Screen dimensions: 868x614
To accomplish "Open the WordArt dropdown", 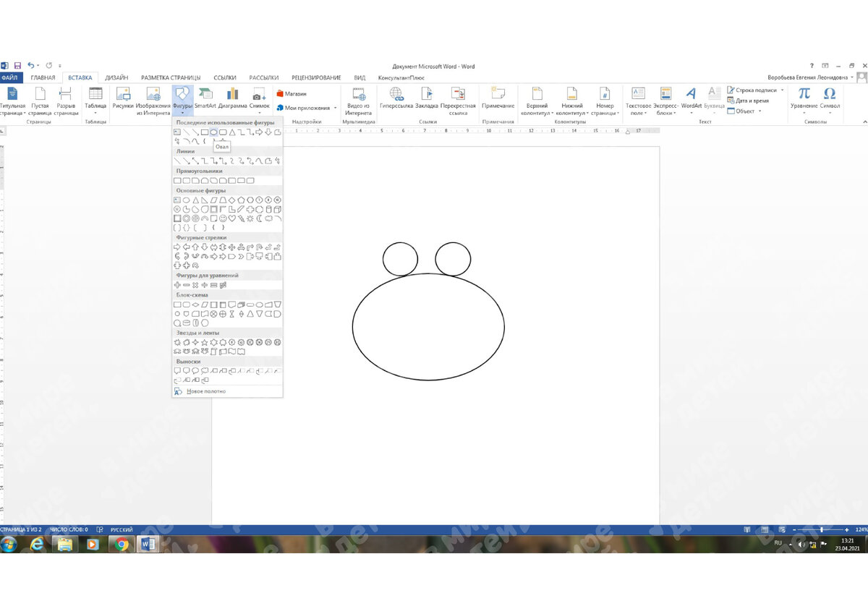I will tap(692, 101).
